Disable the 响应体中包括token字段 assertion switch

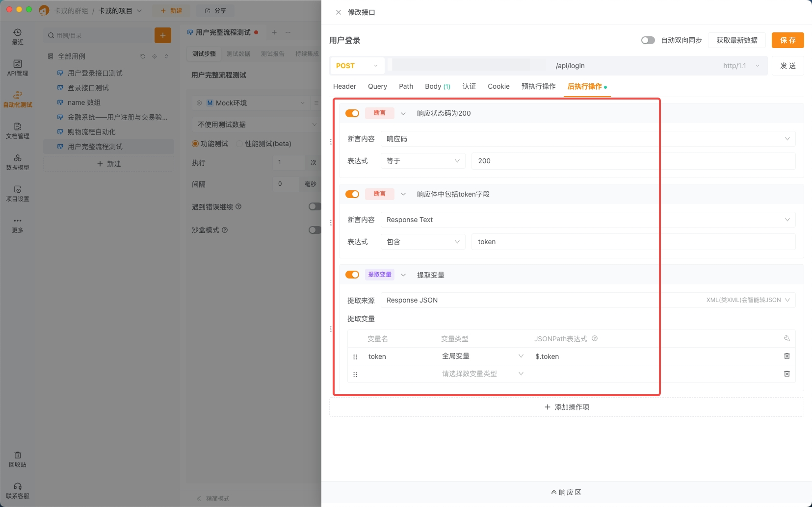352,194
